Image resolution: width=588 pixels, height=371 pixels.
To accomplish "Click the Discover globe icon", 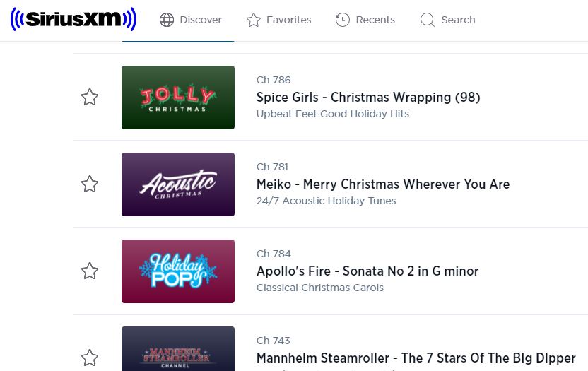I will (167, 20).
